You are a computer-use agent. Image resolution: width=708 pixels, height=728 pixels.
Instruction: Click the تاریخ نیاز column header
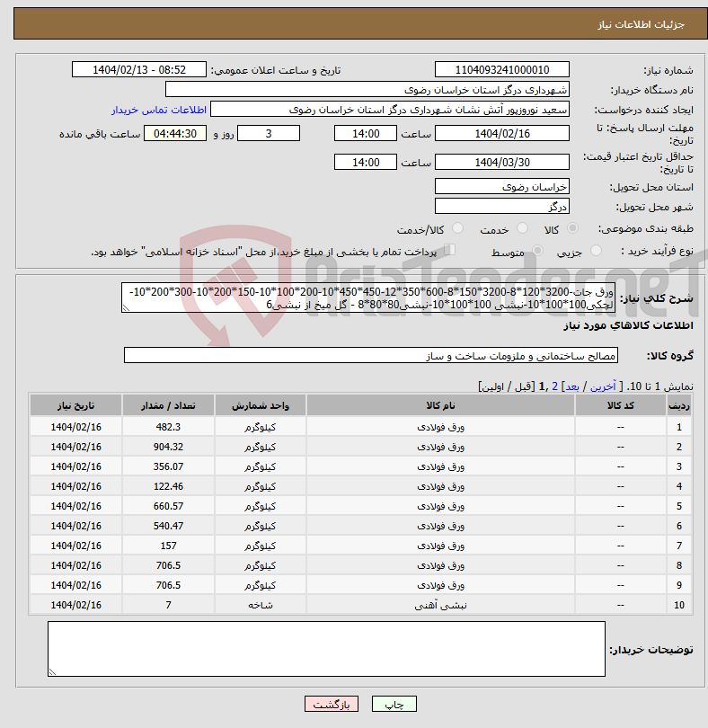75,405
